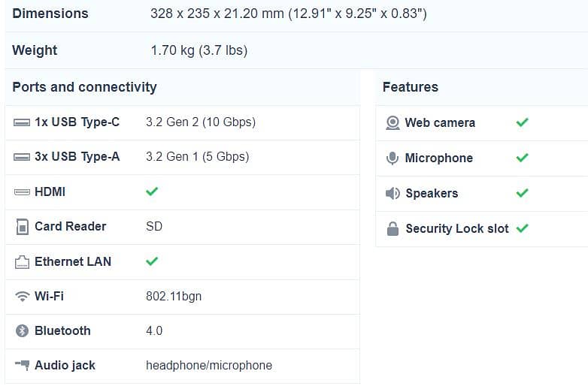
Task: Click the Ethernet LAN icon
Action: click(x=22, y=262)
